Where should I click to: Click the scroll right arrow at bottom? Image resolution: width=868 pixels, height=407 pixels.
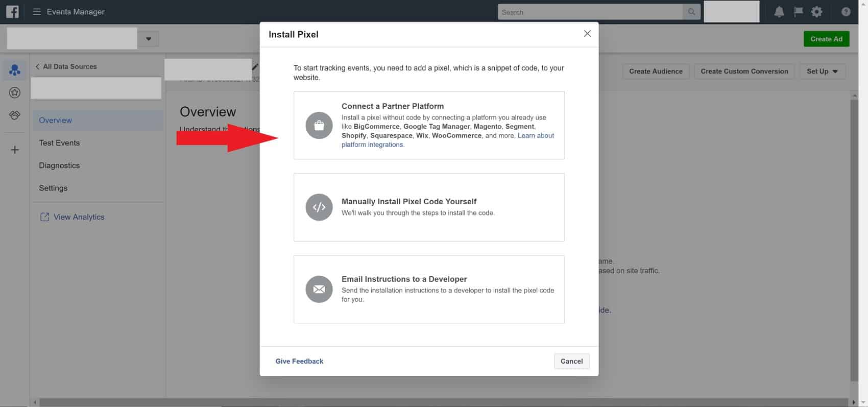click(854, 402)
